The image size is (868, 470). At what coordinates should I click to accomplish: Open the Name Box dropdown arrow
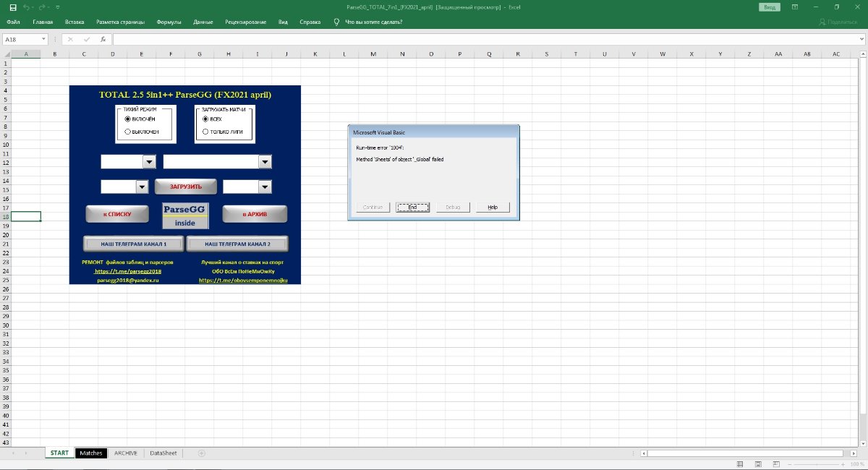click(44, 39)
